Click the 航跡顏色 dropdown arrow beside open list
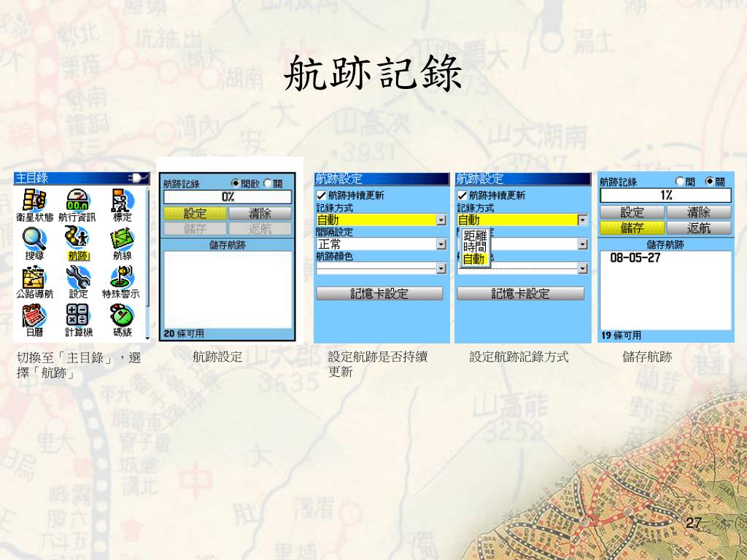The image size is (747, 560). (x=583, y=268)
